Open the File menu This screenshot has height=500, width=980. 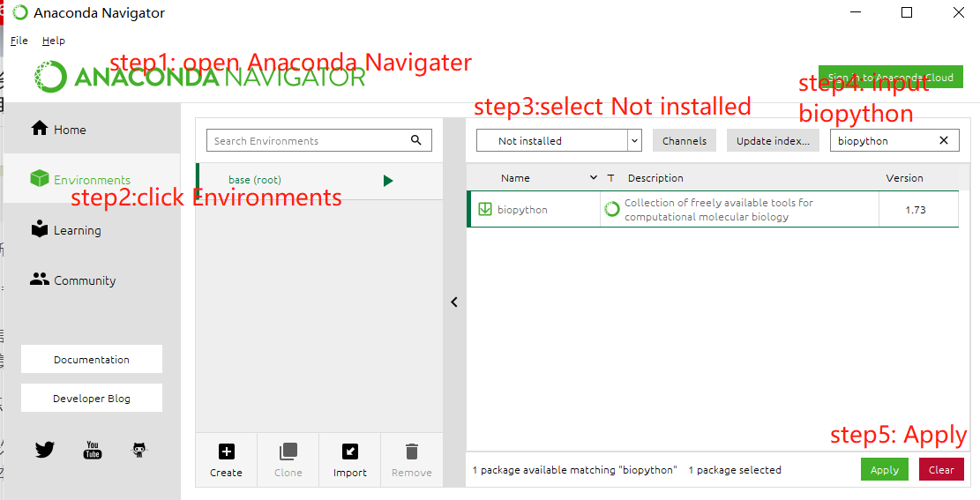19,41
